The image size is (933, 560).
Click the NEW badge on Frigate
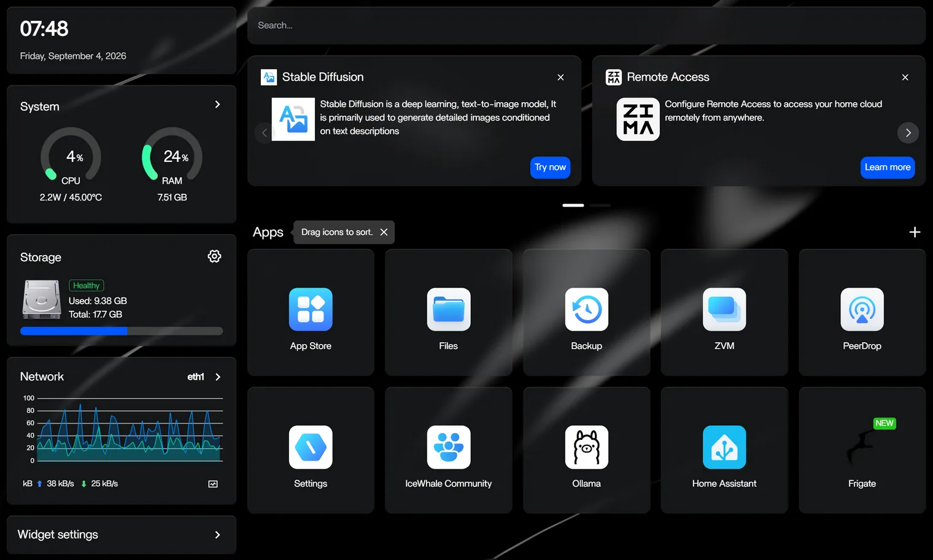[x=885, y=423]
